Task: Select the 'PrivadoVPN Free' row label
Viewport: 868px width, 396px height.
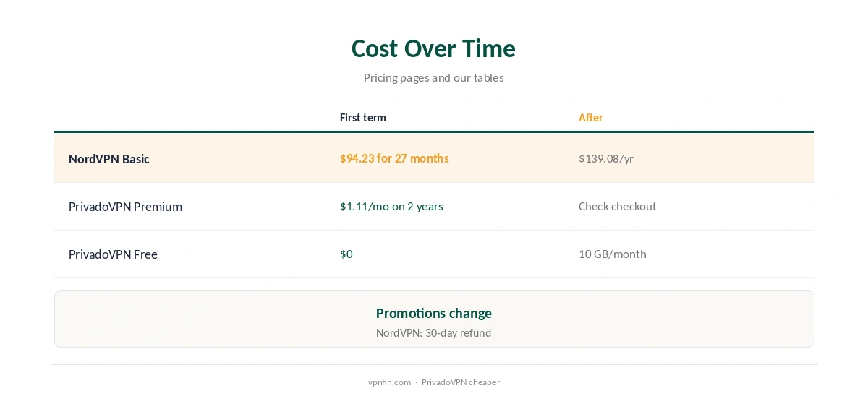Action: coord(113,254)
